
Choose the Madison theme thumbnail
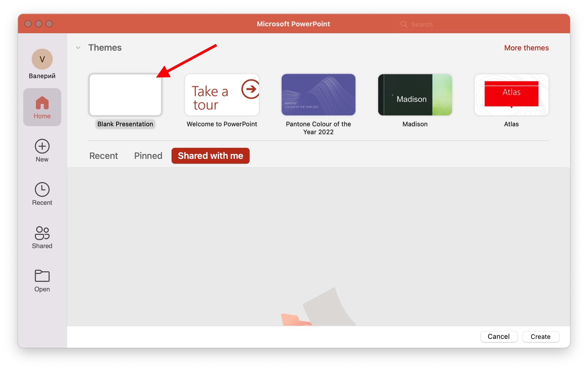(x=415, y=95)
